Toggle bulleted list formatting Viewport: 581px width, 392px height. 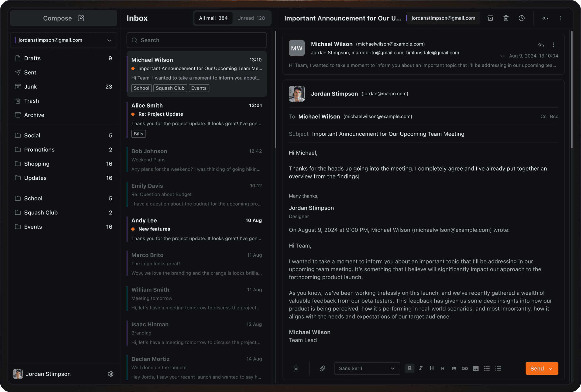tap(487, 368)
